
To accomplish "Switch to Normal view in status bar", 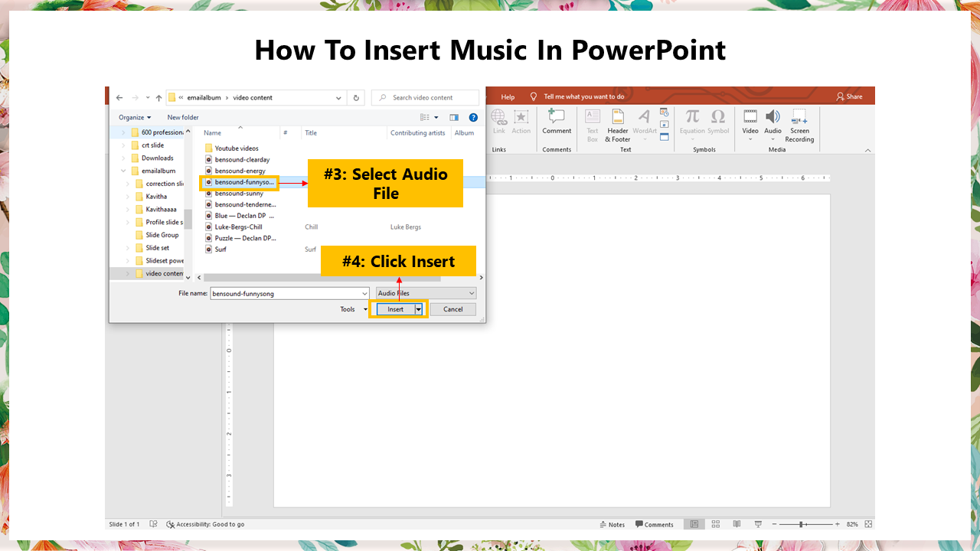I will point(694,524).
